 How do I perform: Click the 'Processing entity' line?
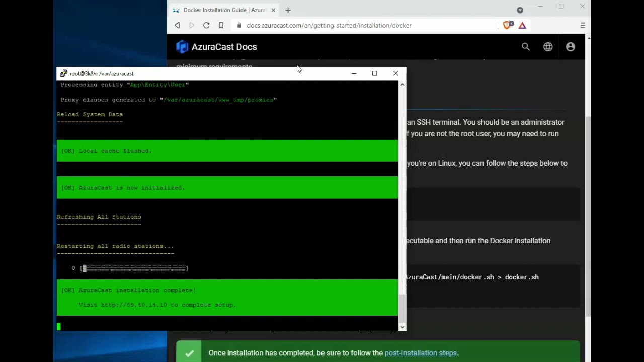point(125,85)
